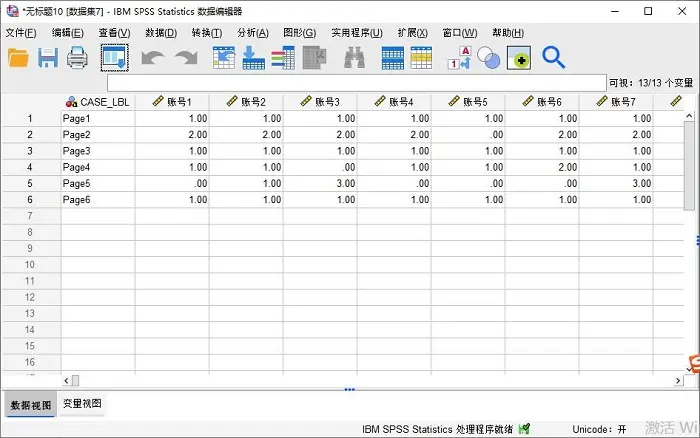Open the 转换(T) menu
This screenshot has height=438, width=700.
tap(206, 33)
